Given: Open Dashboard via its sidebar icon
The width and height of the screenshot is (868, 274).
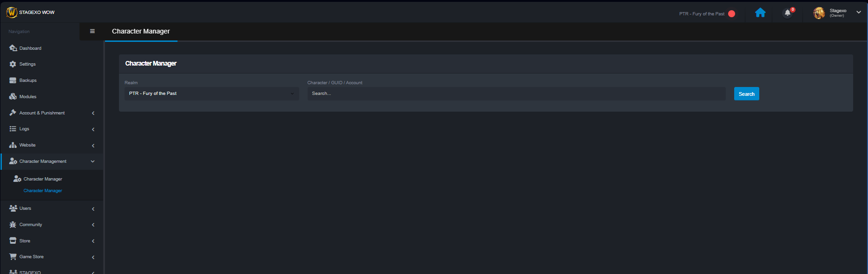Looking at the screenshot, I should pos(13,48).
